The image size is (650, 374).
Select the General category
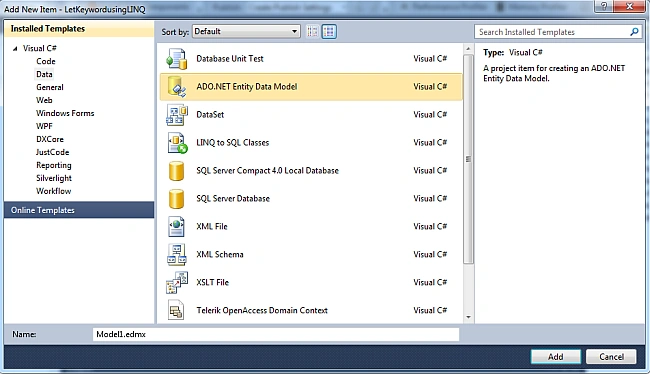coord(50,87)
